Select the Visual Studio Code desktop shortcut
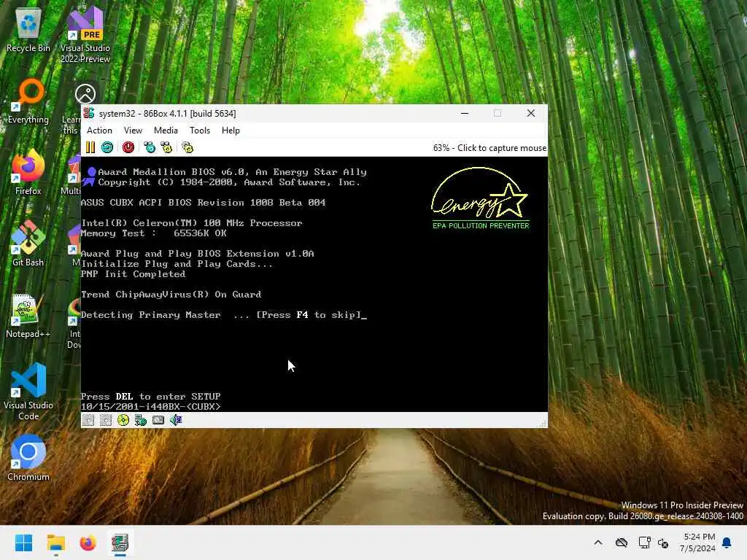 coord(28,392)
